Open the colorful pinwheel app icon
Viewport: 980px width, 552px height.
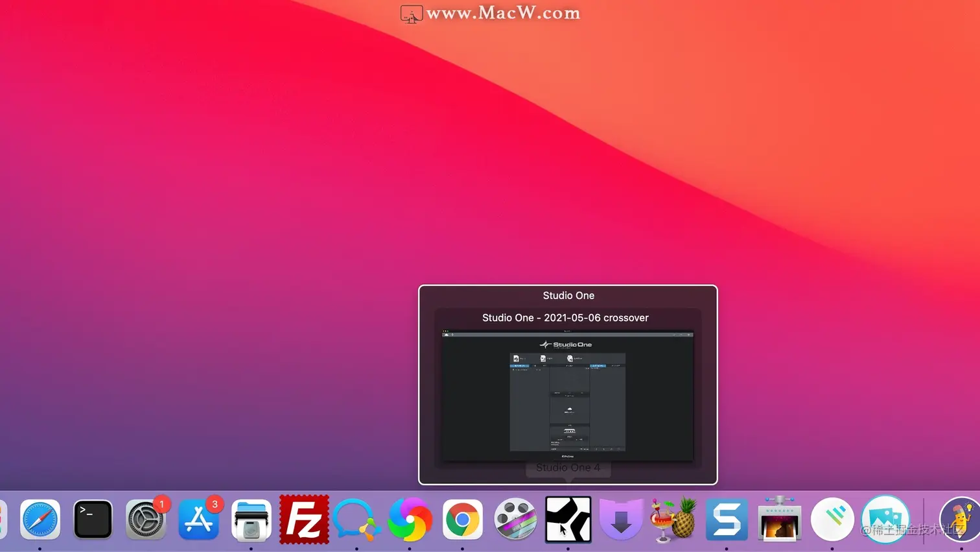[x=410, y=520]
